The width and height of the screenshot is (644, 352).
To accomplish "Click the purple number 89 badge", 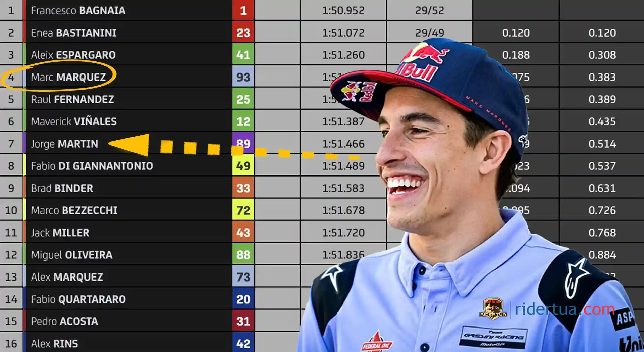I will pos(243,143).
